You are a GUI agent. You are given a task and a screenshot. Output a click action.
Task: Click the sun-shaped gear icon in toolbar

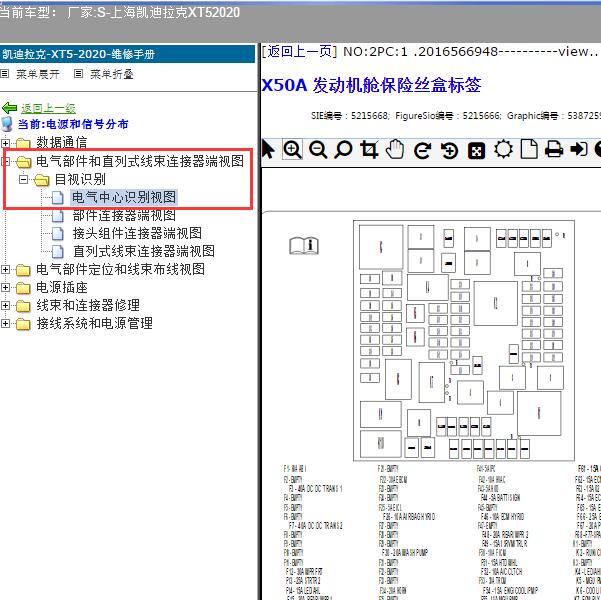pyautogui.click(x=503, y=150)
